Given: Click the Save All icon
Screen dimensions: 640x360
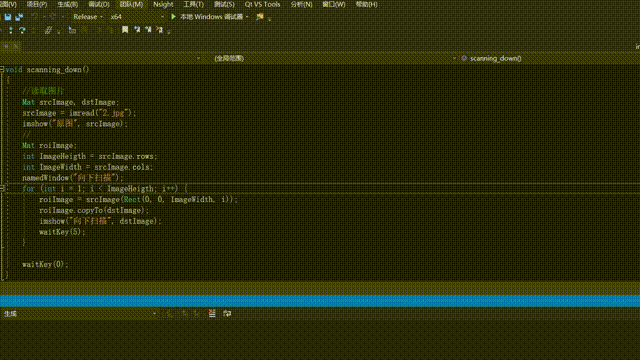Looking at the screenshot, I should tap(19, 17).
